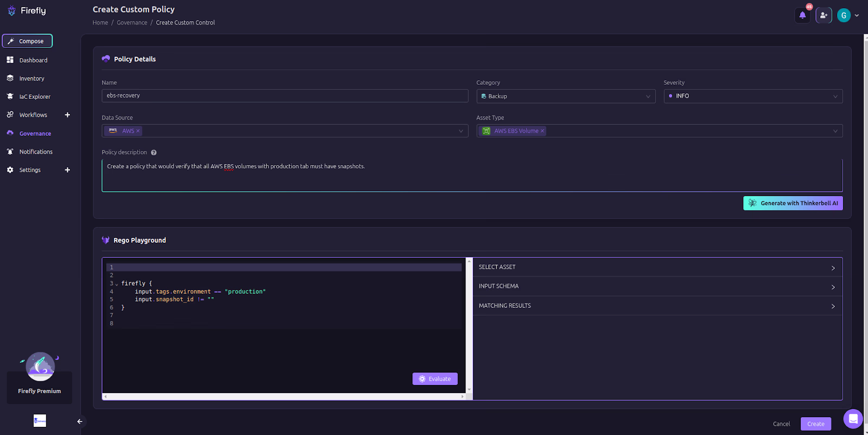Open the Asset Type dropdown
The image size is (868, 435).
tap(659, 131)
